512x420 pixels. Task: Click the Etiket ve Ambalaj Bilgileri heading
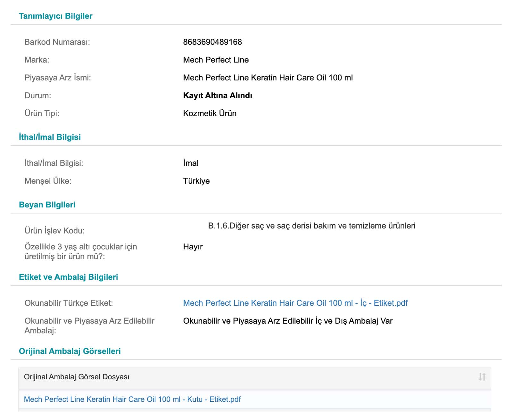[68, 277]
